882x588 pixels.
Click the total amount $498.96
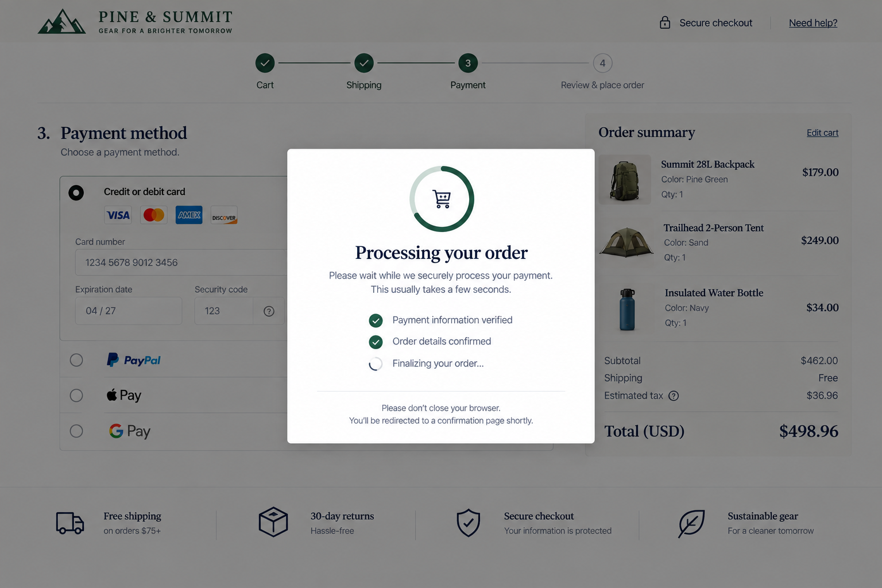[x=808, y=431]
